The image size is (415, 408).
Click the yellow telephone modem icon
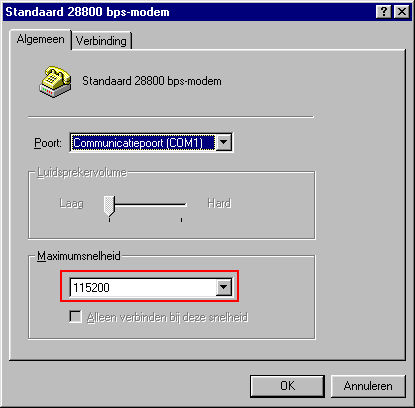point(55,82)
